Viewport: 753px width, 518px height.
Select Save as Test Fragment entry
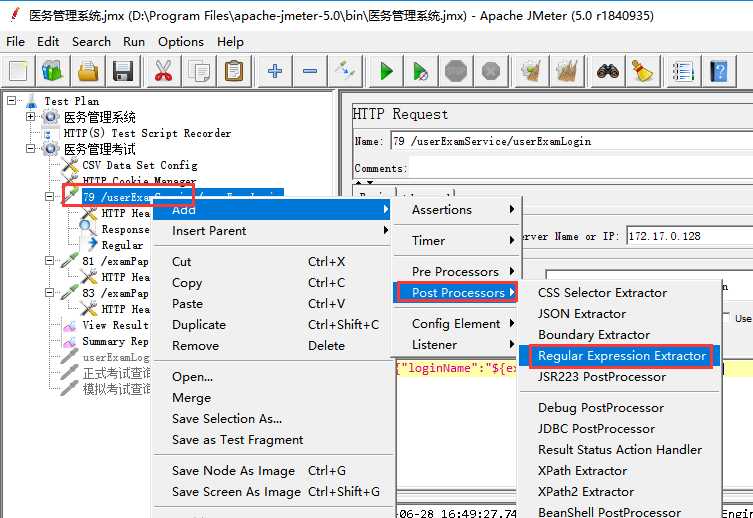coord(272,440)
